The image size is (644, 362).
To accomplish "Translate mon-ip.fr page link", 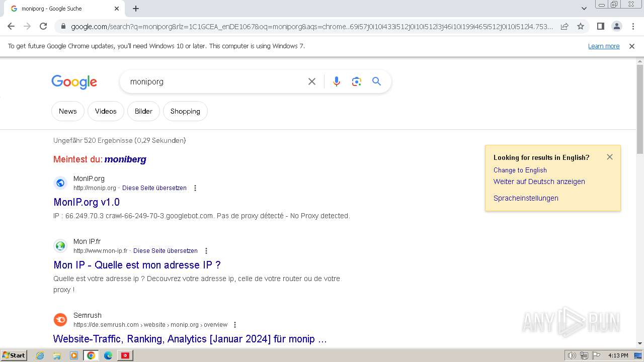I will [166, 251].
